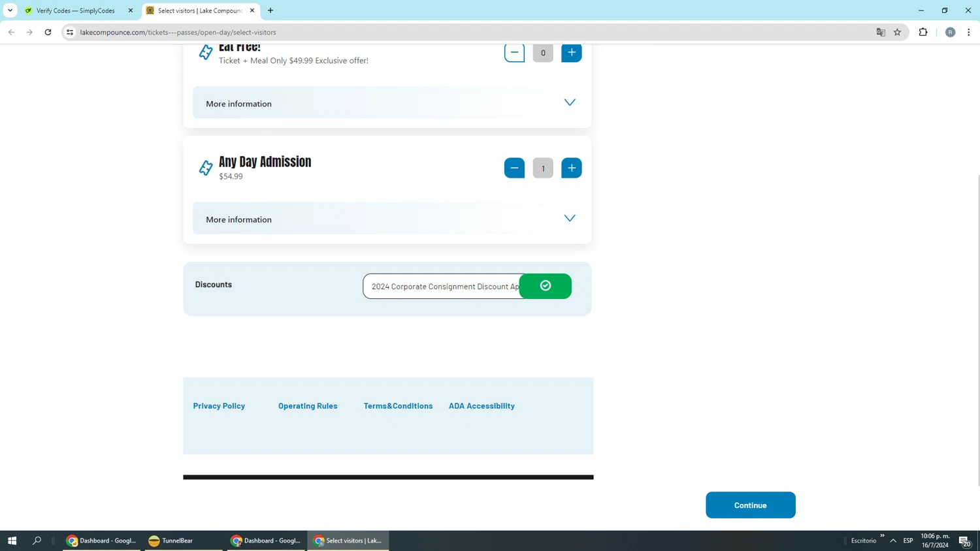
Task: Close the Verify Codes tab
Action: tap(131, 10)
